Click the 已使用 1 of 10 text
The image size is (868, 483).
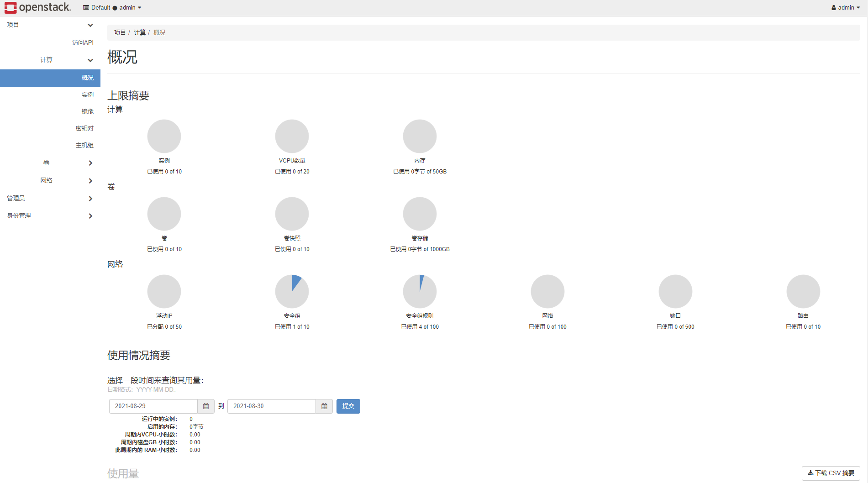pyautogui.click(x=292, y=327)
